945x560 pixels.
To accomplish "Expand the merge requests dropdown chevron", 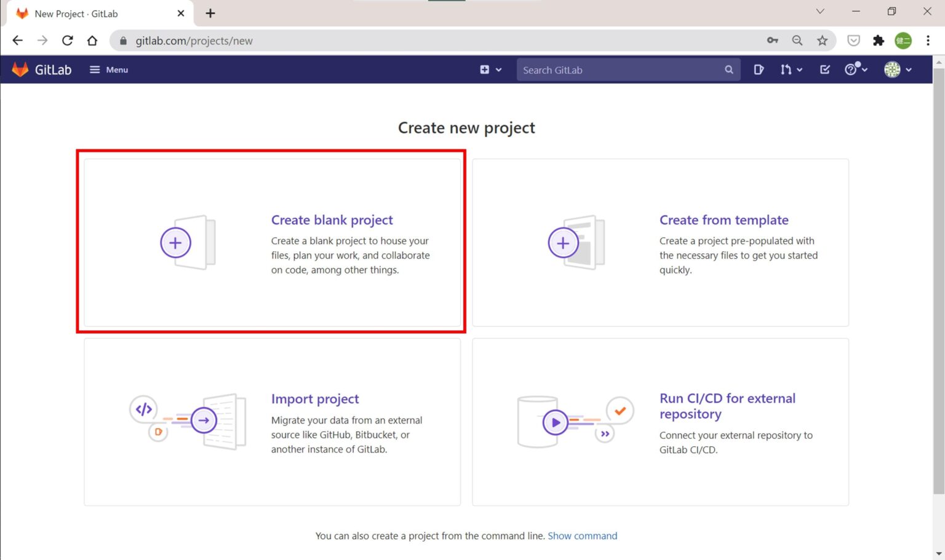I will [x=800, y=69].
